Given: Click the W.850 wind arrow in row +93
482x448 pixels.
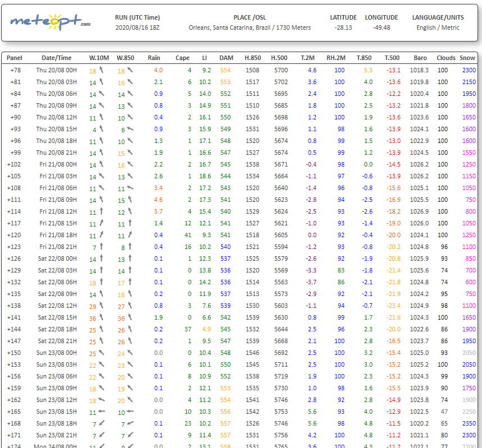Looking at the screenshot, I should pos(130,129).
